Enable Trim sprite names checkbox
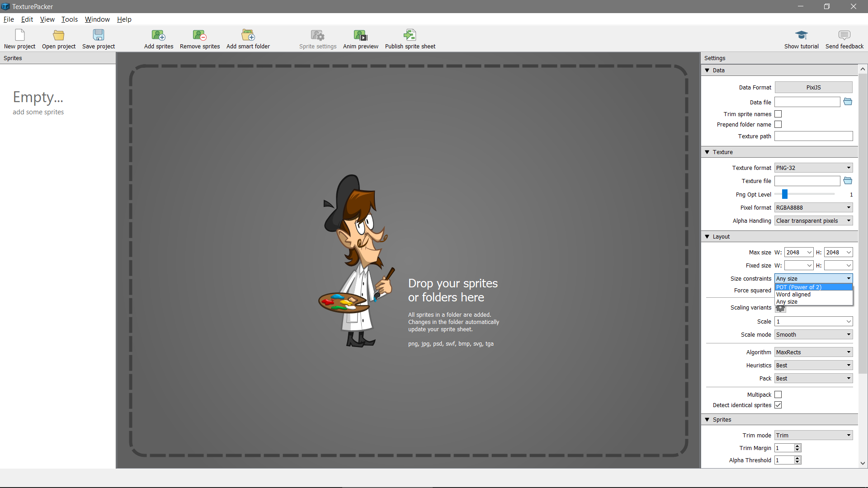 [778, 114]
